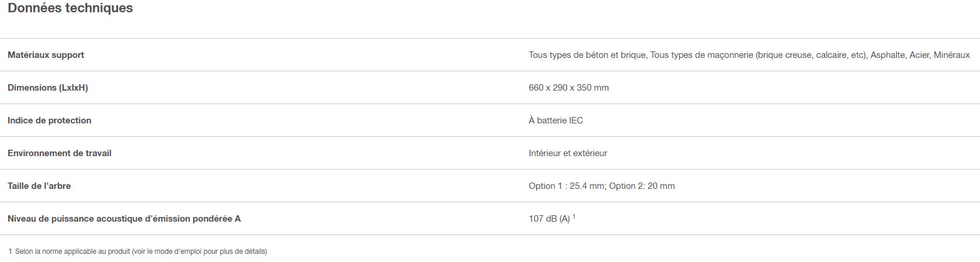Click the "Données techniques" heading
This screenshot has height=262, width=980.
coord(70,8)
